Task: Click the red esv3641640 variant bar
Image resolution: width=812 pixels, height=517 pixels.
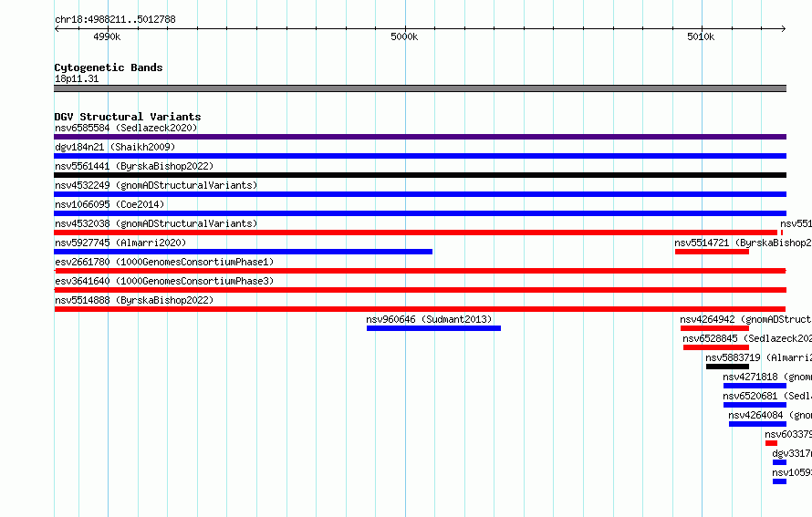Action: [x=420, y=290]
